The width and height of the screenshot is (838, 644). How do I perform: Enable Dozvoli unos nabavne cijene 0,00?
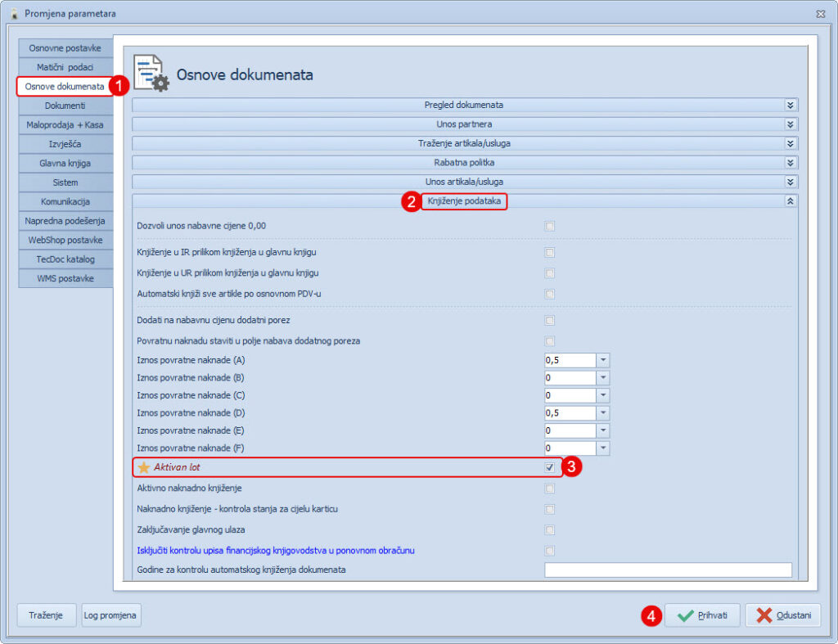pos(550,226)
